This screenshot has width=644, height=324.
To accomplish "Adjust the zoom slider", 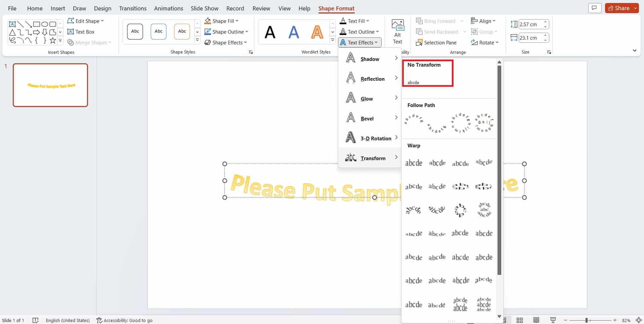I will [587, 320].
